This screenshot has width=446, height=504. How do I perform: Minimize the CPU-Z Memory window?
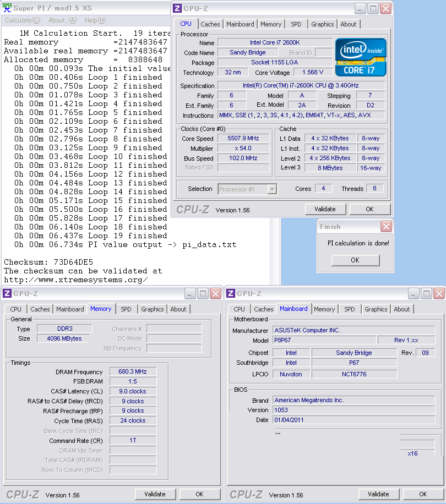click(190, 293)
